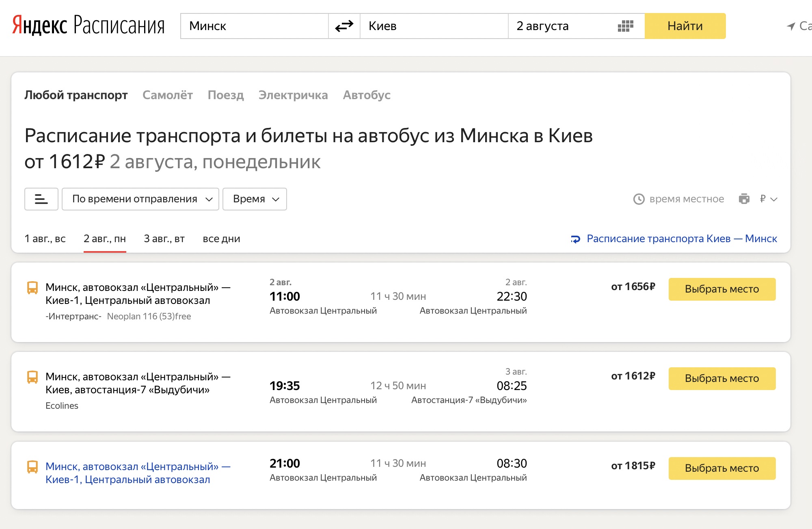
Task: Click the от 1815₽ price
Action: pos(633,466)
